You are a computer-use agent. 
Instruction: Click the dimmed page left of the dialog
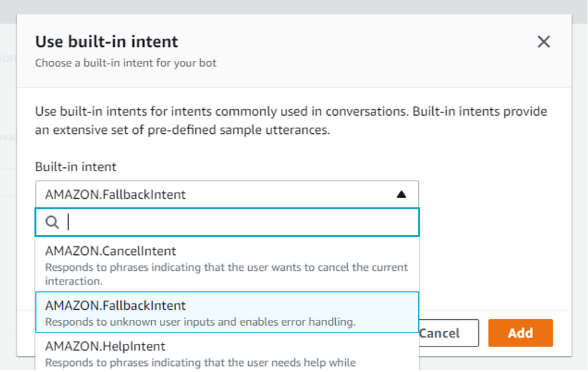tap(7, 201)
